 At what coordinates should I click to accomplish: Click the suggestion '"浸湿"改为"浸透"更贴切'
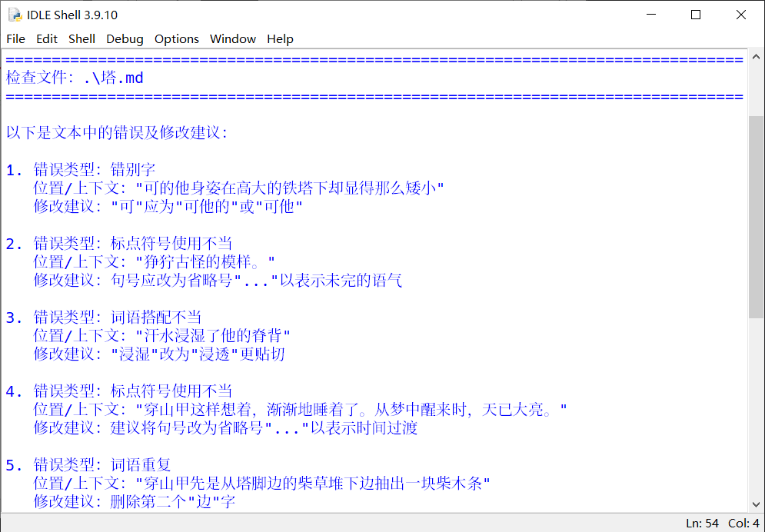tap(159, 354)
